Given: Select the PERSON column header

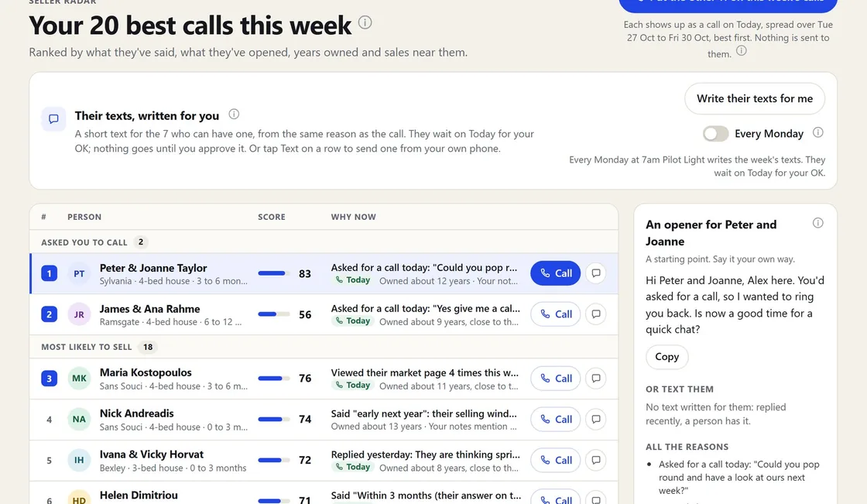Looking at the screenshot, I should pos(84,217).
